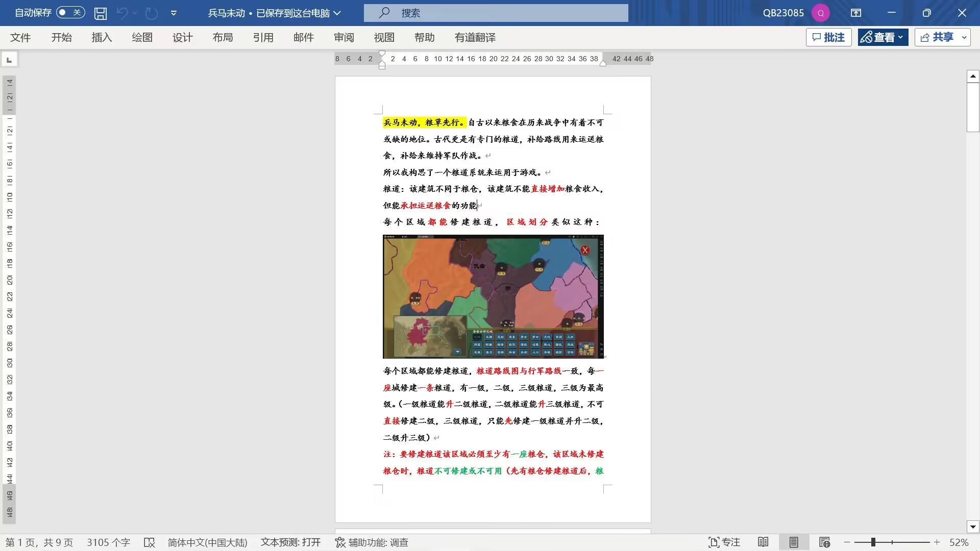Click the 批注 comments button

click(828, 37)
